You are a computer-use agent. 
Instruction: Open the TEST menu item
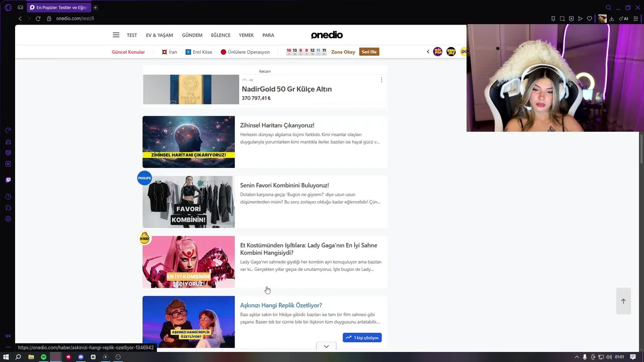tap(132, 35)
